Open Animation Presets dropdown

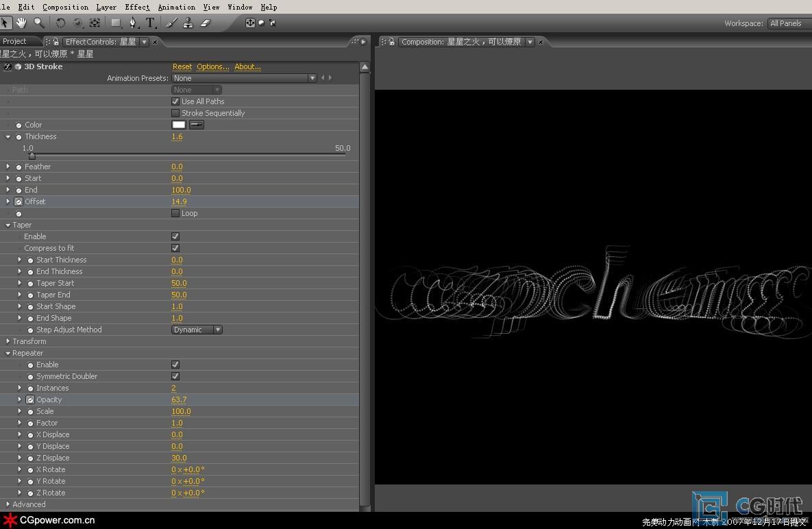(244, 78)
